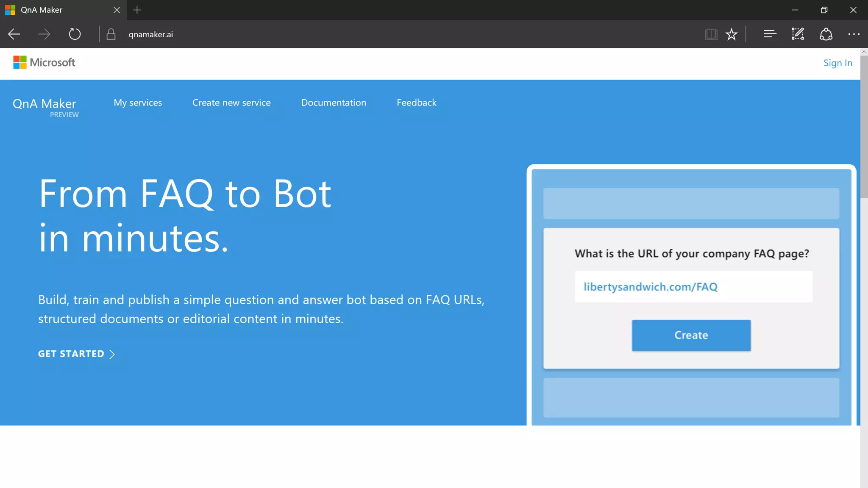The image size is (868, 488).
Task: Open the Feedback link
Action: (416, 103)
